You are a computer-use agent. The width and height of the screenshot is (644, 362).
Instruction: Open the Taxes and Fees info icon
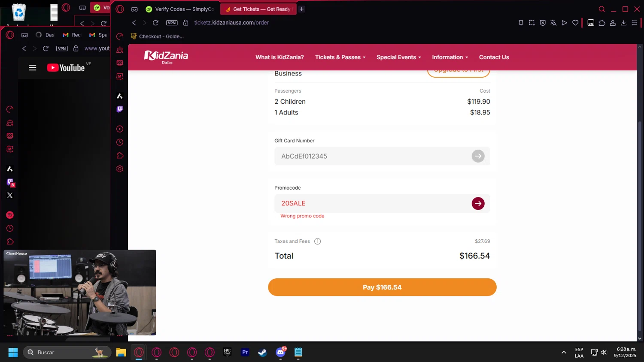tap(317, 241)
